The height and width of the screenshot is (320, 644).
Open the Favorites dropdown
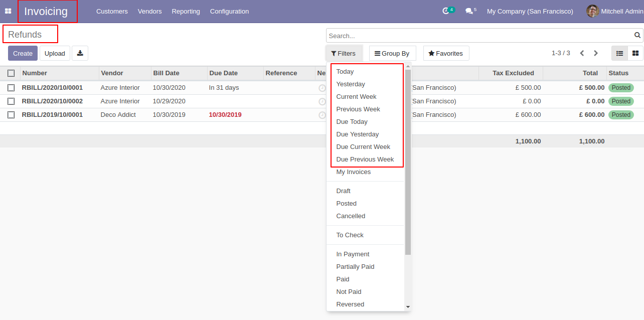tap(446, 53)
